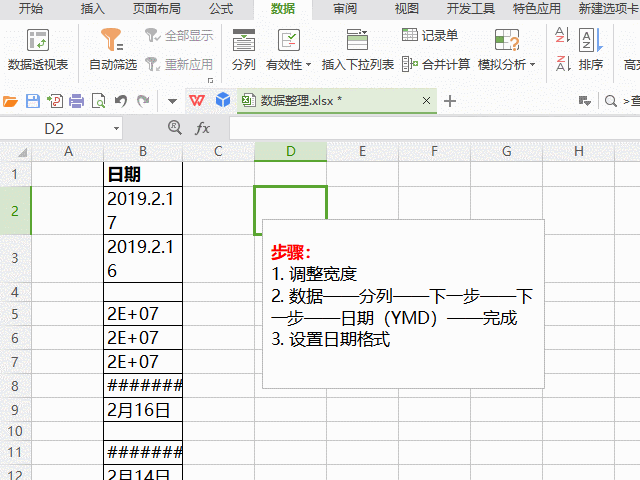This screenshot has height=480, width=640.
Task: Open the 开发工具 ribbon tab
Action: tap(470, 9)
